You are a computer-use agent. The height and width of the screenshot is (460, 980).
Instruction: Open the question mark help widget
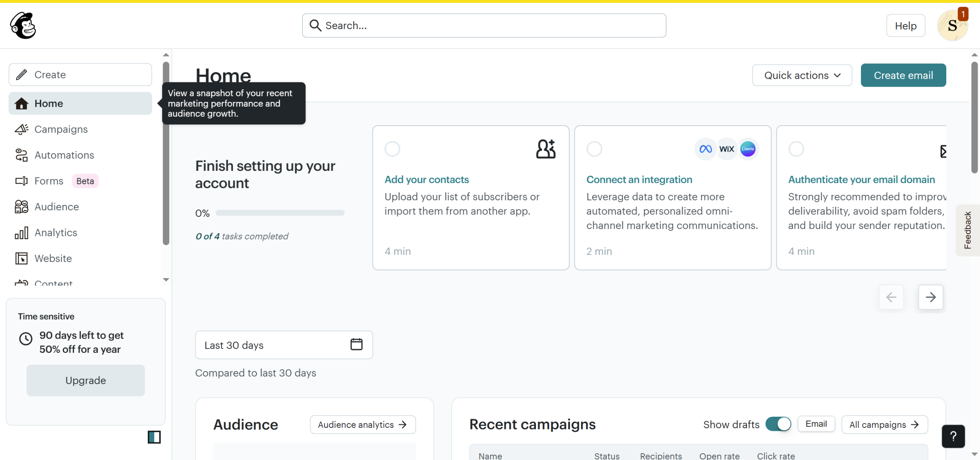click(x=953, y=436)
